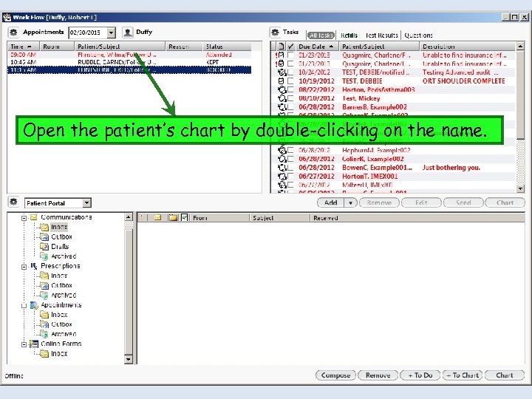This screenshot has height=399, width=532.
Task: Click task type icon for TEST, DEBBIE 10/19/2012
Action: click(x=281, y=81)
